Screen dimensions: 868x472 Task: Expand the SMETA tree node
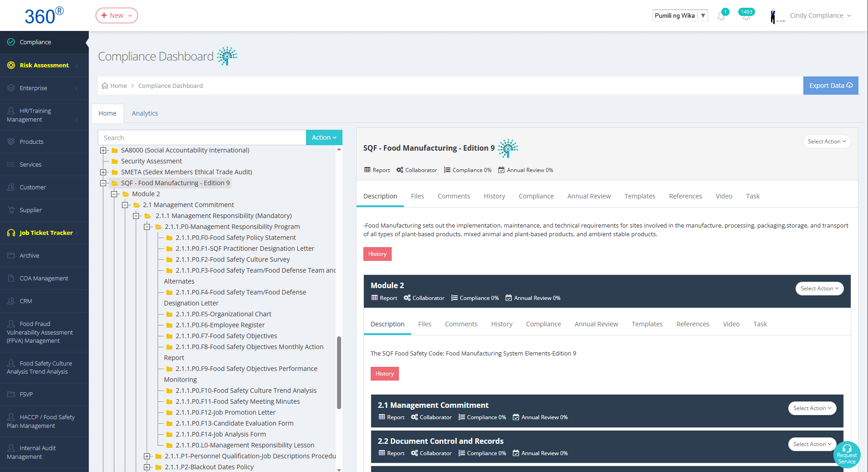coord(103,172)
